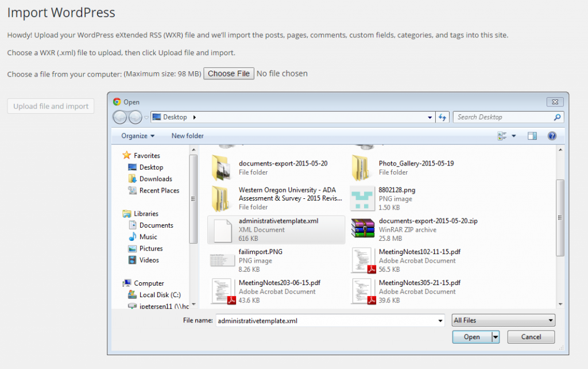Click the documents-export-2015-05-20.zip file name
The width and height of the screenshot is (588, 369).
(428, 221)
